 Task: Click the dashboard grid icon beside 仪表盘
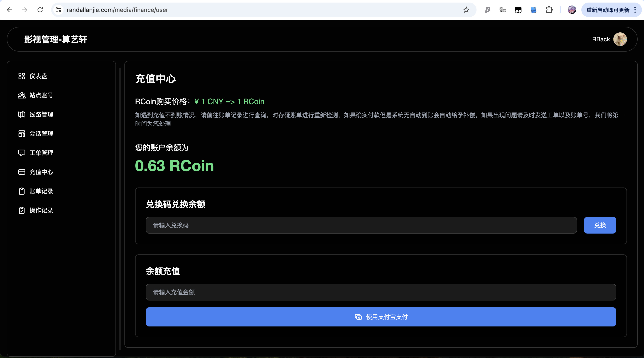22,76
